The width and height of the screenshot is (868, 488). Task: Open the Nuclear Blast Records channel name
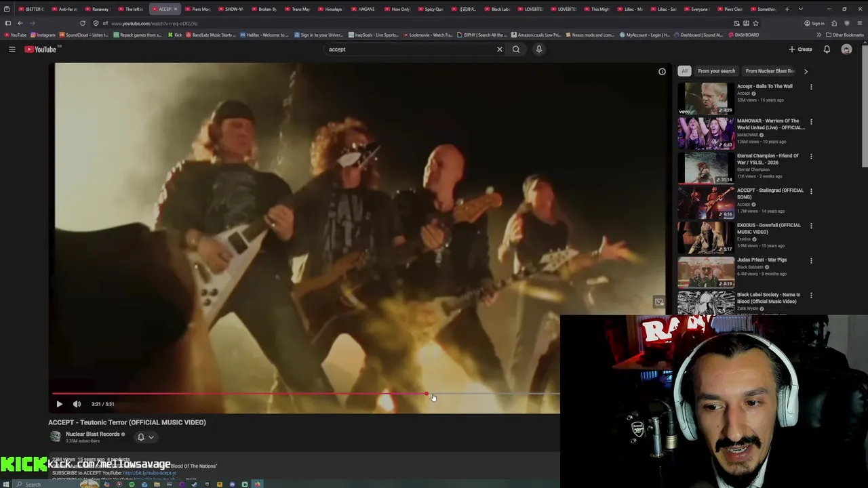92,434
